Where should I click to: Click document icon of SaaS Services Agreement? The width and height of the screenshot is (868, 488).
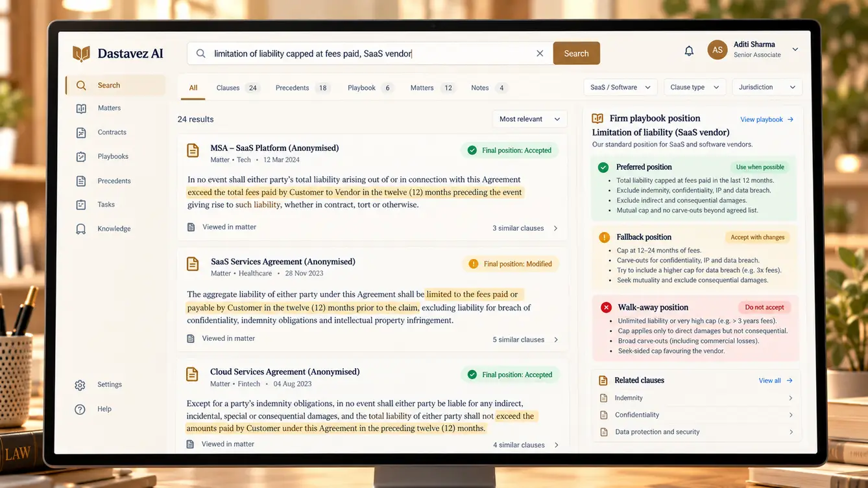pos(193,264)
